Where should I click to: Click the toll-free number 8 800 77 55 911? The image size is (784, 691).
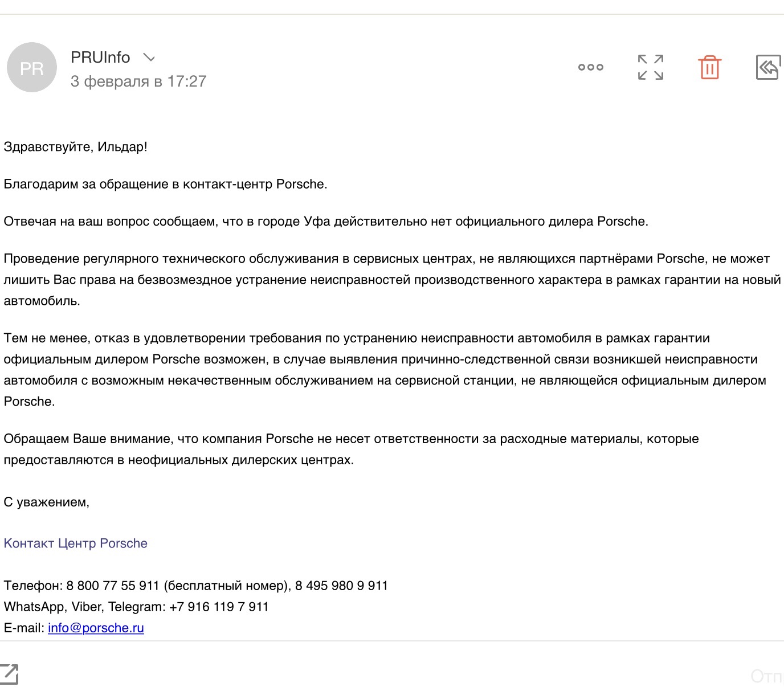[x=113, y=586]
